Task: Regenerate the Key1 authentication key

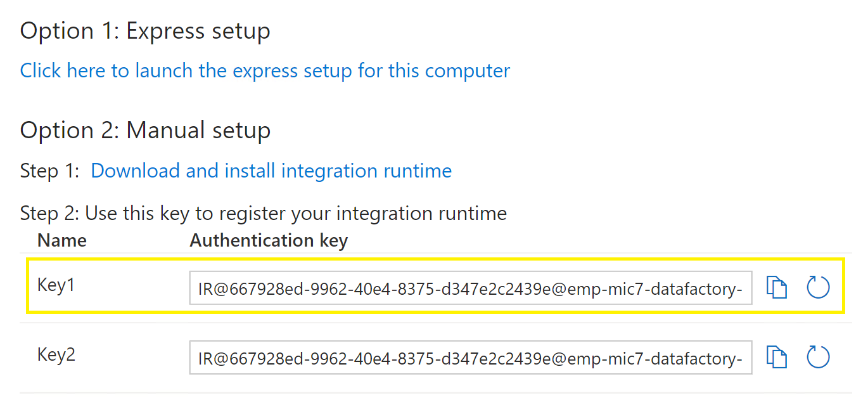Action: click(818, 287)
